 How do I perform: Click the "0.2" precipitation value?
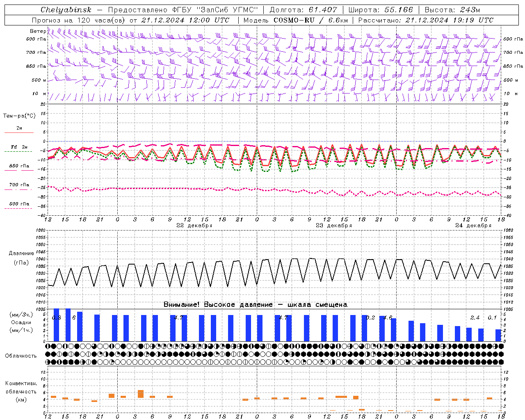tap(370, 318)
